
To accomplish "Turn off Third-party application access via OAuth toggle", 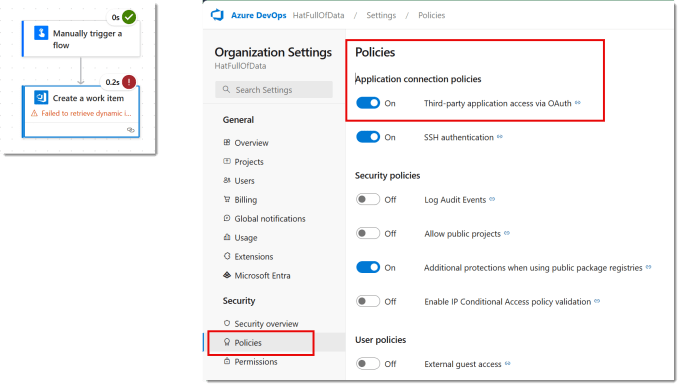I will tap(368, 103).
